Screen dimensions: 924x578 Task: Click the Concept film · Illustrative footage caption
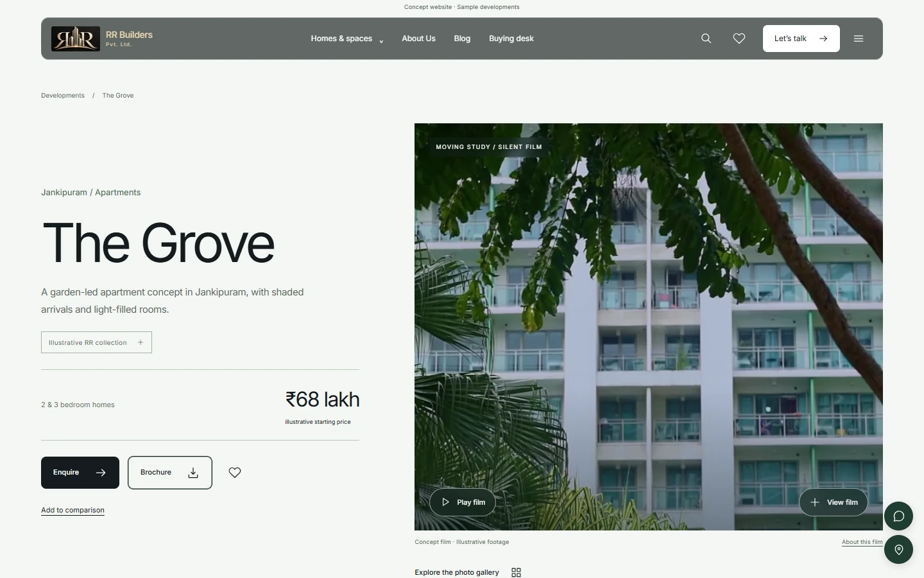[x=462, y=542]
